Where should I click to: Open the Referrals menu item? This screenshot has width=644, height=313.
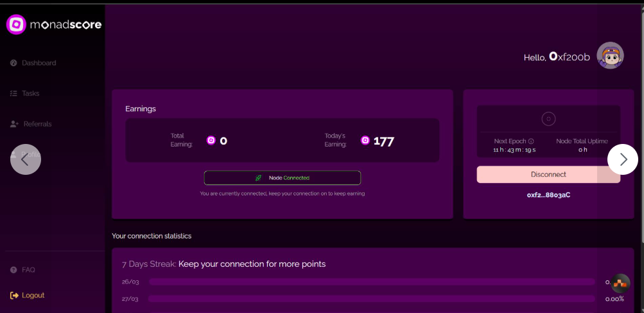[x=31, y=124]
